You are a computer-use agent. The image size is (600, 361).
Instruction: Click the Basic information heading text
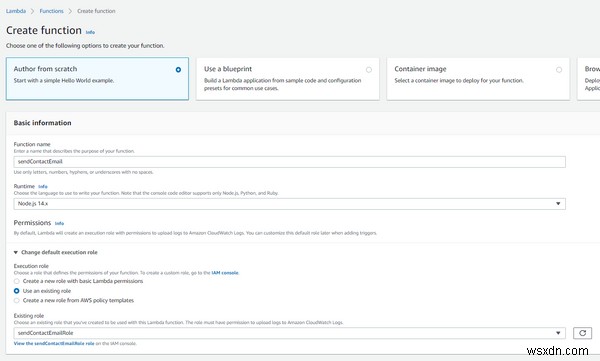pyautogui.click(x=42, y=123)
